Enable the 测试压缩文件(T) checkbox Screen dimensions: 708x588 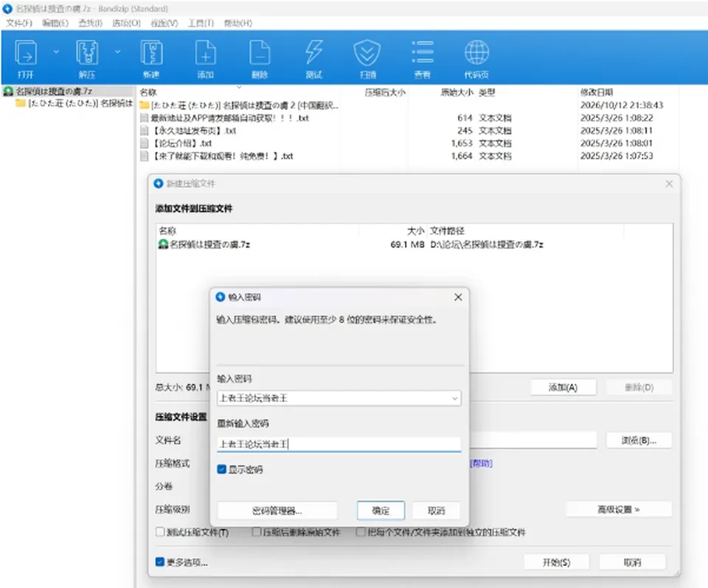pyautogui.click(x=160, y=532)
